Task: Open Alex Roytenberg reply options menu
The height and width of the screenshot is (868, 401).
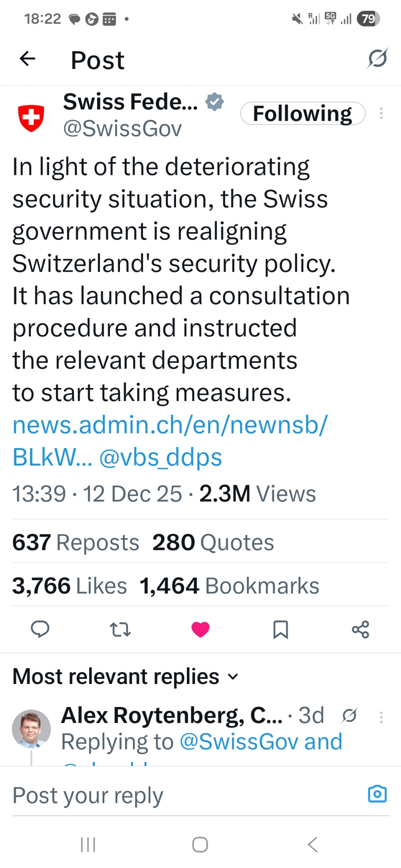Action: coord(381,717)
